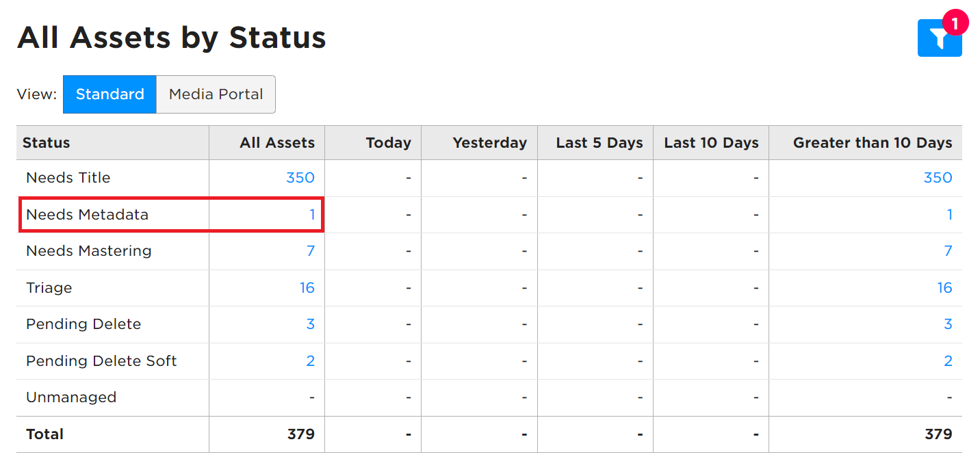Select the Needs Metadata row label

click(x=87, y=215)
